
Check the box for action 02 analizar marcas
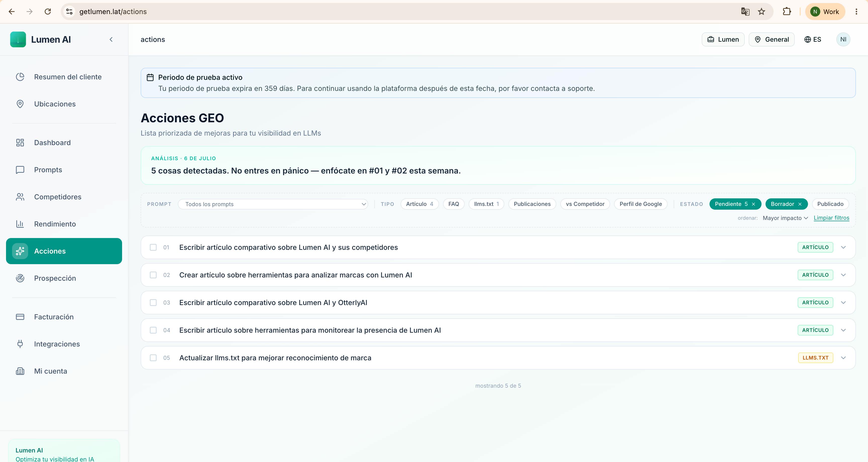(x=153, y=275)
